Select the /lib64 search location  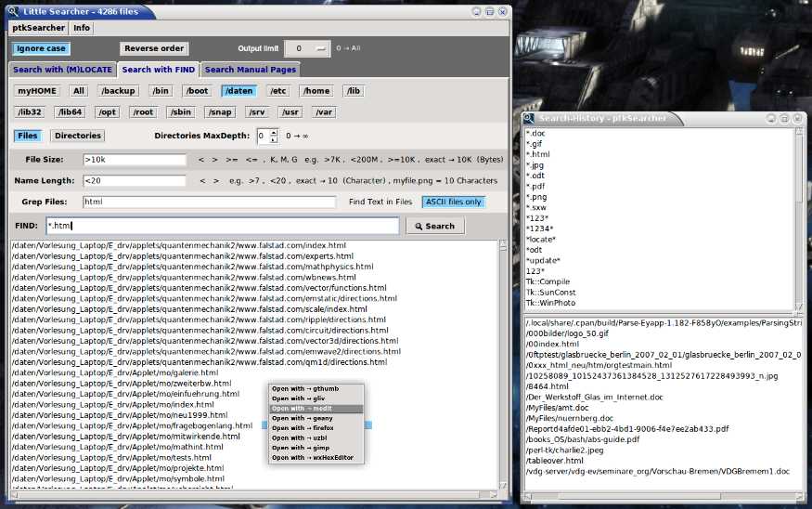(x=70, y=112)
